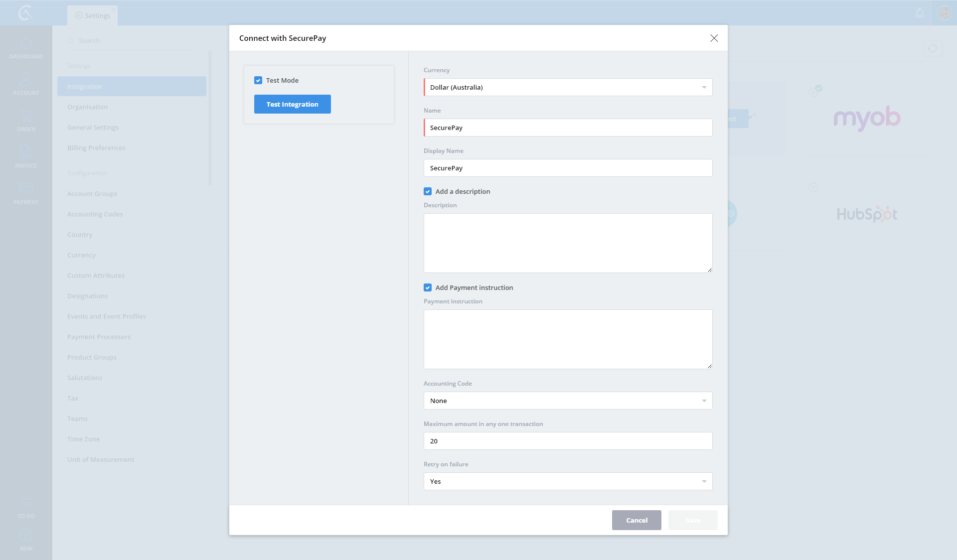Image resolution: width=957 pixels, height=560 pixels.
Task: Select Payment Processors in settings menu
Action: click(x=99, y=337)
